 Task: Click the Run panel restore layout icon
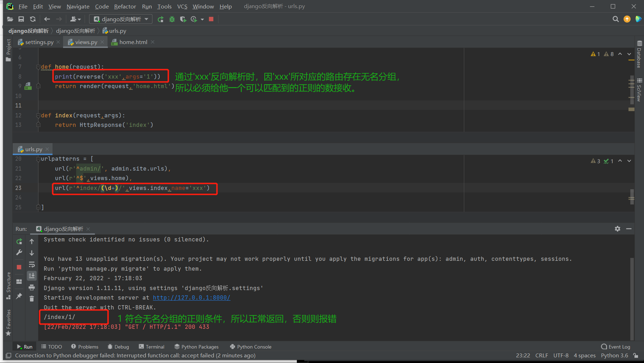tap(19, 282)
